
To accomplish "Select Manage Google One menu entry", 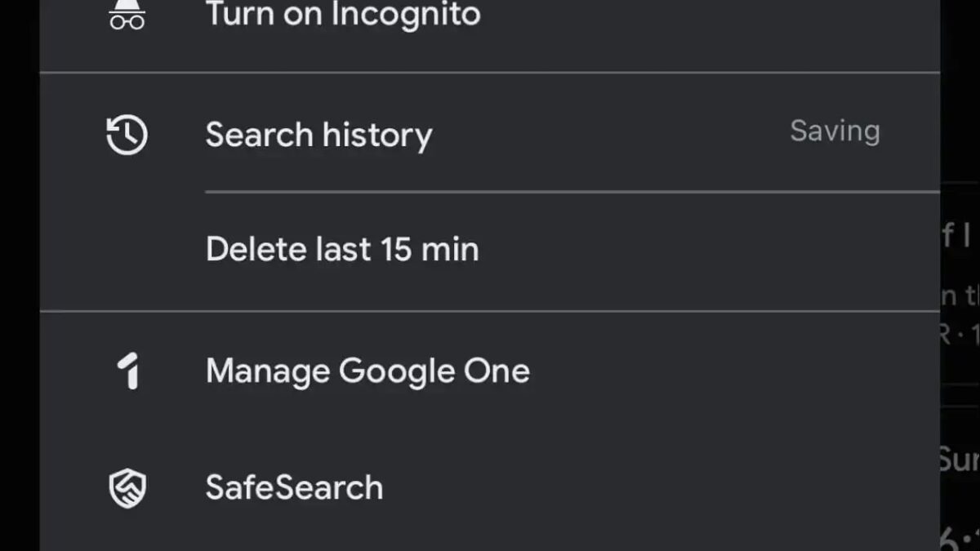I will click(x=368, y=371).
